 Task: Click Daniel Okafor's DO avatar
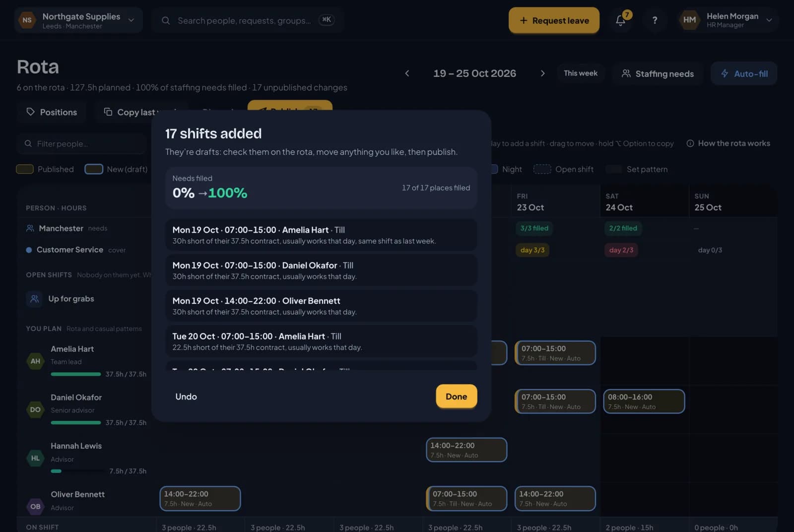(35, 410)
